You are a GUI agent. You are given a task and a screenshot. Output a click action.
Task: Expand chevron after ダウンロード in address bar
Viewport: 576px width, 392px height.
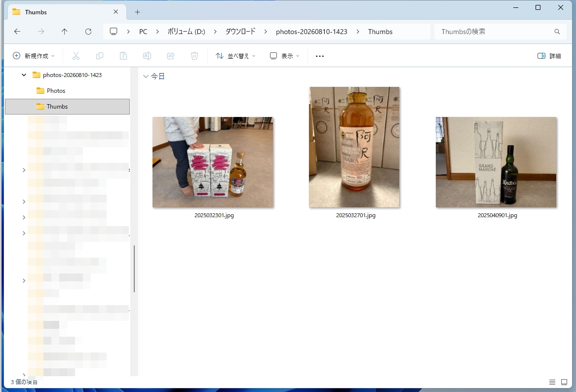[x=265, y=32]
